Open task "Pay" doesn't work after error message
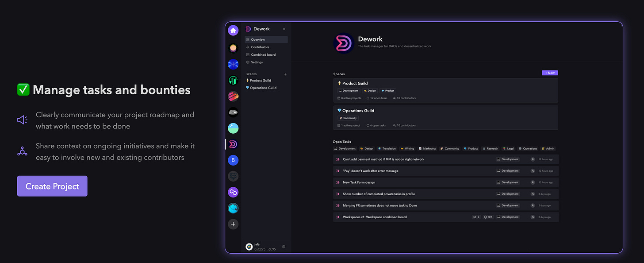 446,171
